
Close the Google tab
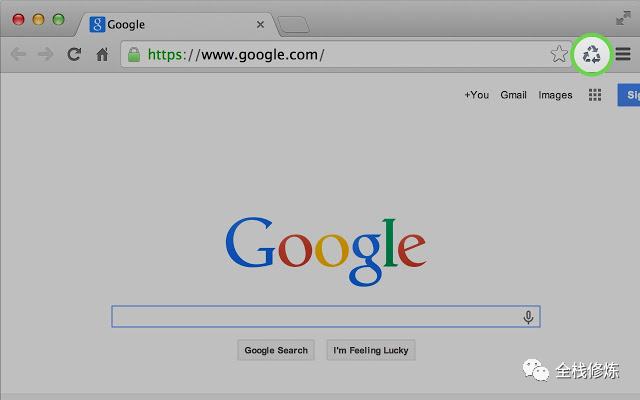tap(261, 24)
